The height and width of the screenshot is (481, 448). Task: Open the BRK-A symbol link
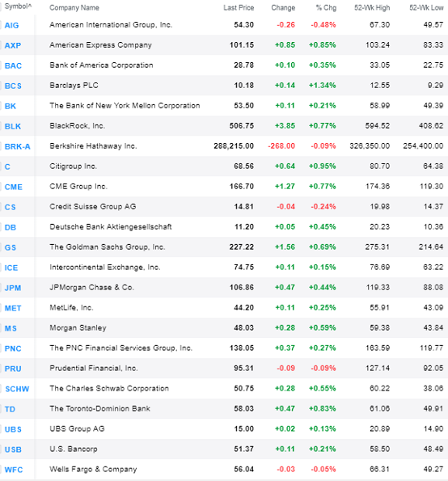(18, 146)
